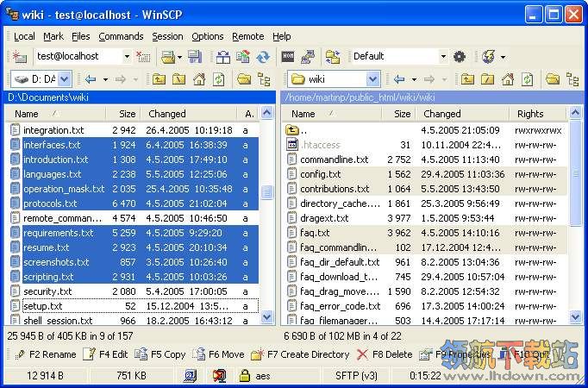Sort local panel by Changed column header
Image resolution: width=588 pixels, height=388 pixels.
tap(189, 114)
